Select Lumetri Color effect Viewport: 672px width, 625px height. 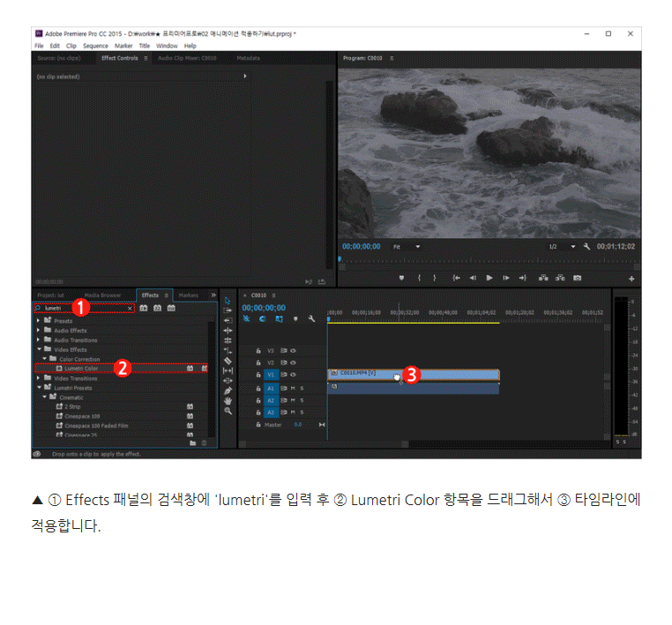[121, 368]
